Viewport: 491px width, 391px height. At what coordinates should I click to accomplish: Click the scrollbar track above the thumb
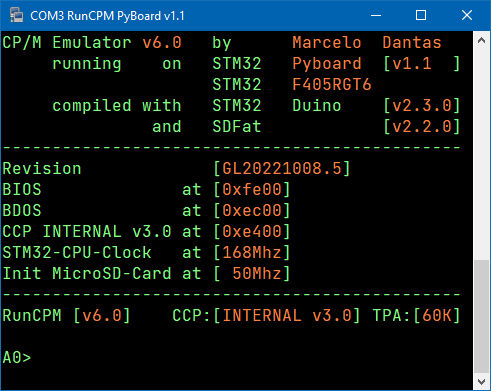coord(481,153)
